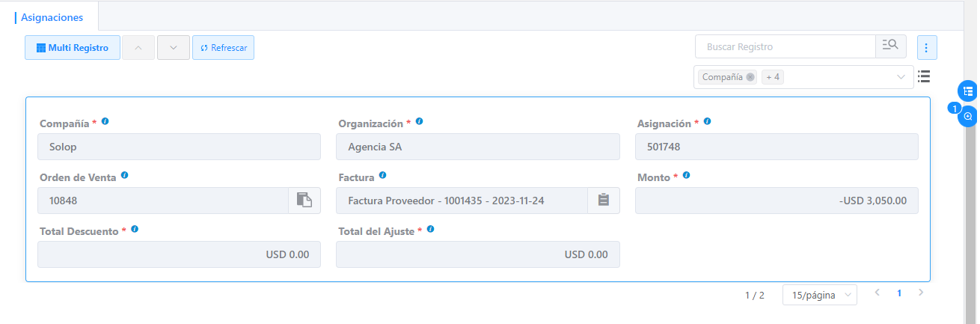Remove the Compañía tag from the filter

750,77
